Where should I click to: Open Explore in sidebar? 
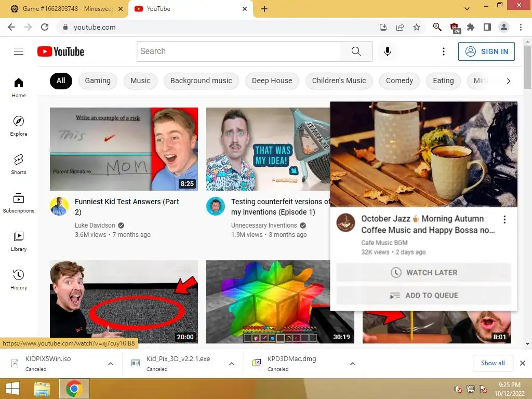click(x=19, y=126)
